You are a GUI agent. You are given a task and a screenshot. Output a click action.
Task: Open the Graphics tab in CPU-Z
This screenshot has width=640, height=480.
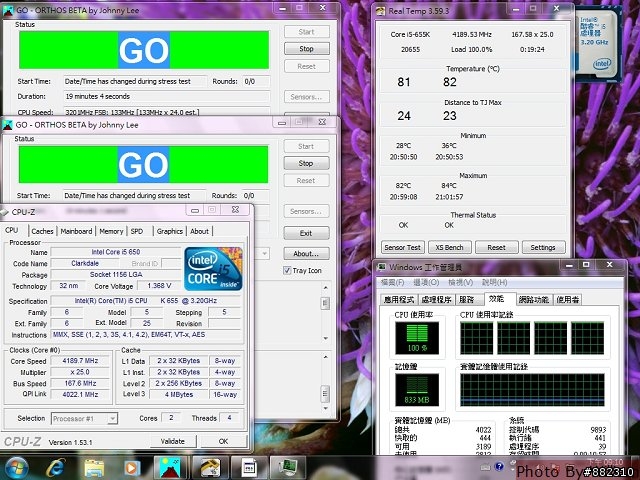point(170,231)
